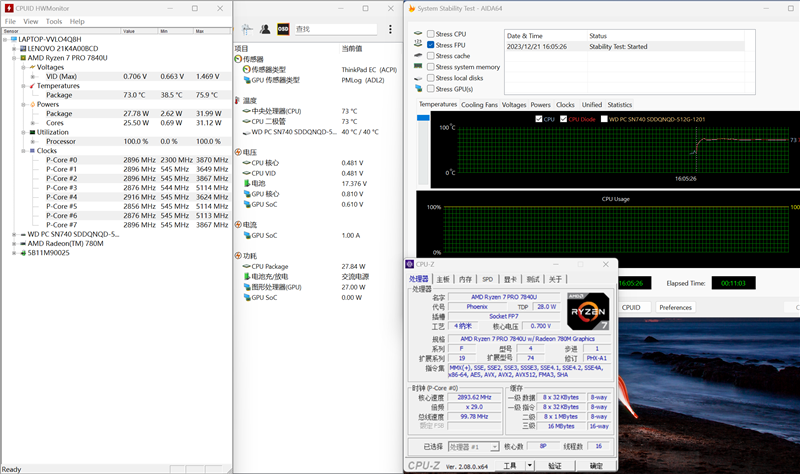Click the Preferences button in AIDA64
This screenshot has height=474, width=800.
click(675, 307)
